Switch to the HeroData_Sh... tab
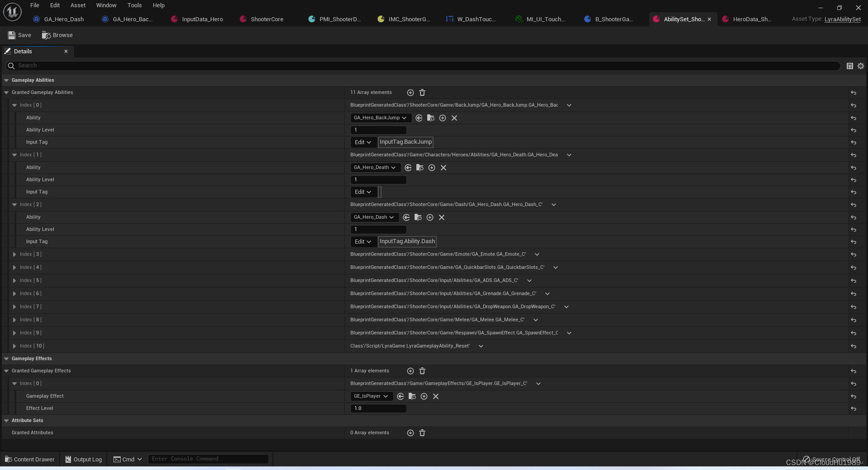The image size is (868, 470). pyautogui.click(x=747, y=19)
